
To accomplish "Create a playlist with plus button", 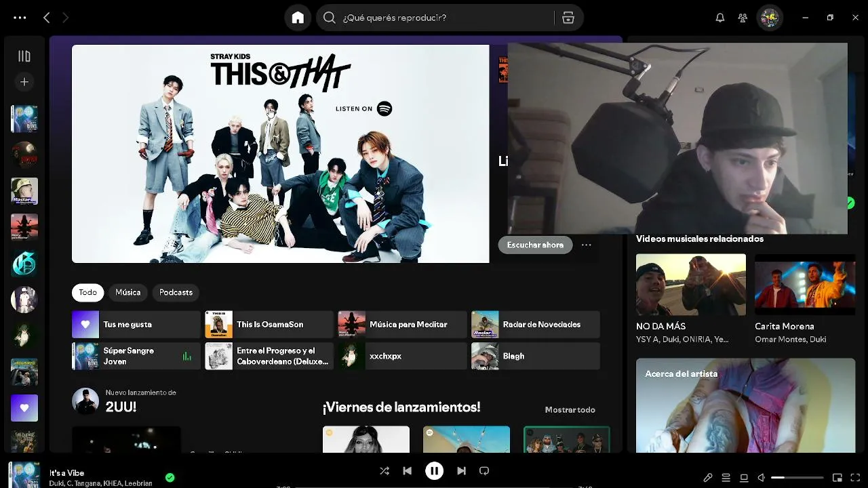I will [x=24, y=82].
